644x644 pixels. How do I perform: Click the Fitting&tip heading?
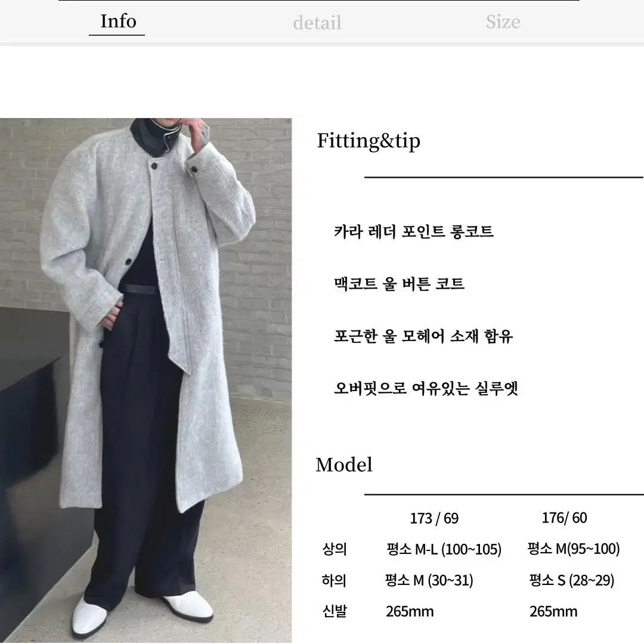click(369, 141)
